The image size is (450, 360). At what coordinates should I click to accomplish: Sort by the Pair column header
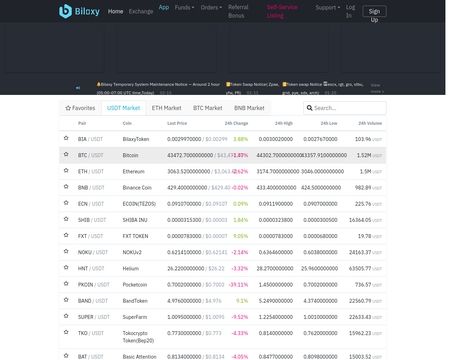[x=82, y=123]
